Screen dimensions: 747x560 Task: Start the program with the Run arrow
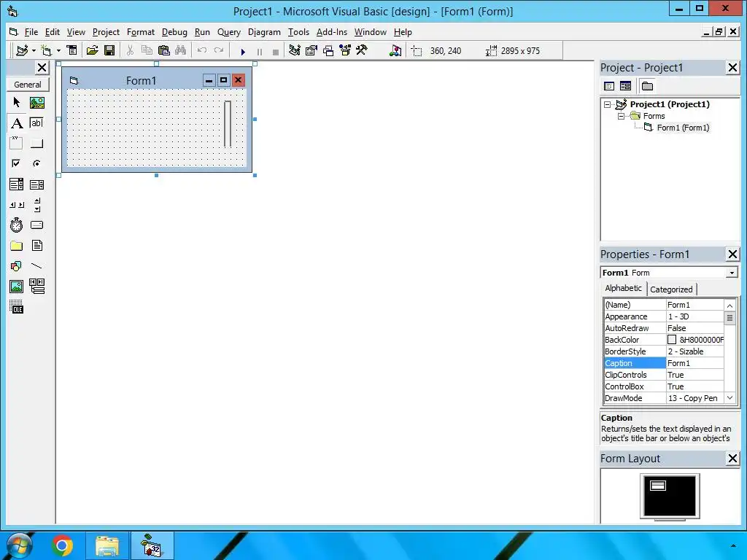point(243,52)
